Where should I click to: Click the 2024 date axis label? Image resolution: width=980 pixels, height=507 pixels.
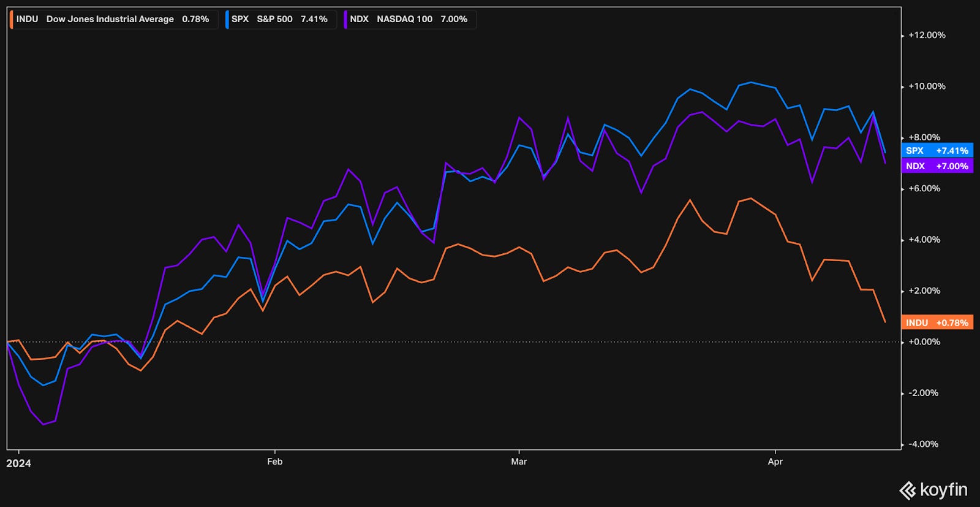18,463
